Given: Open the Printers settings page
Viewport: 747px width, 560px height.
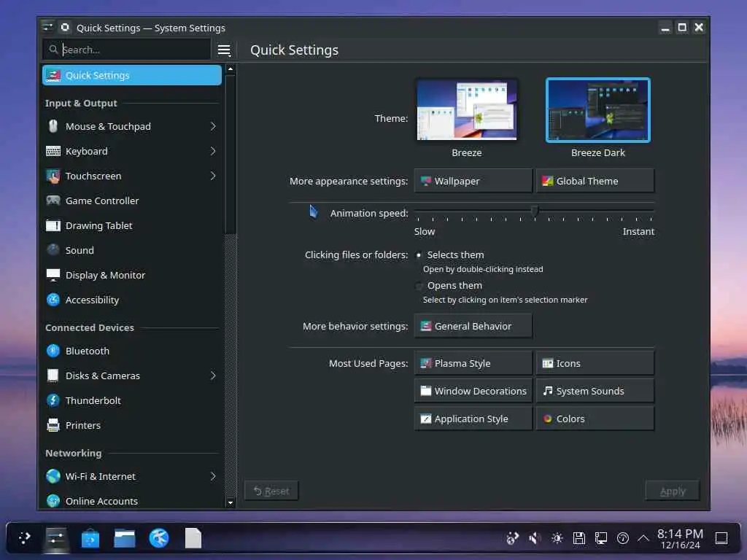Looking at the screenshot, I should pos(131,425).
